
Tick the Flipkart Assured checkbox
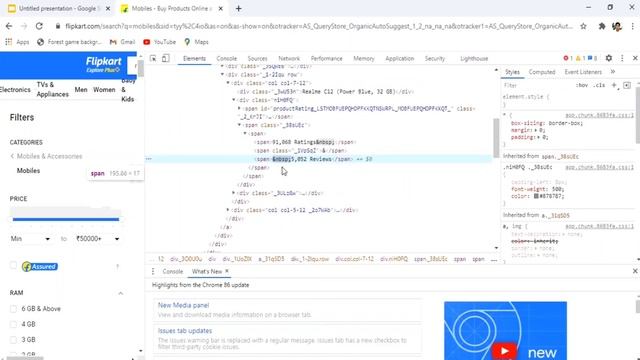13,266
